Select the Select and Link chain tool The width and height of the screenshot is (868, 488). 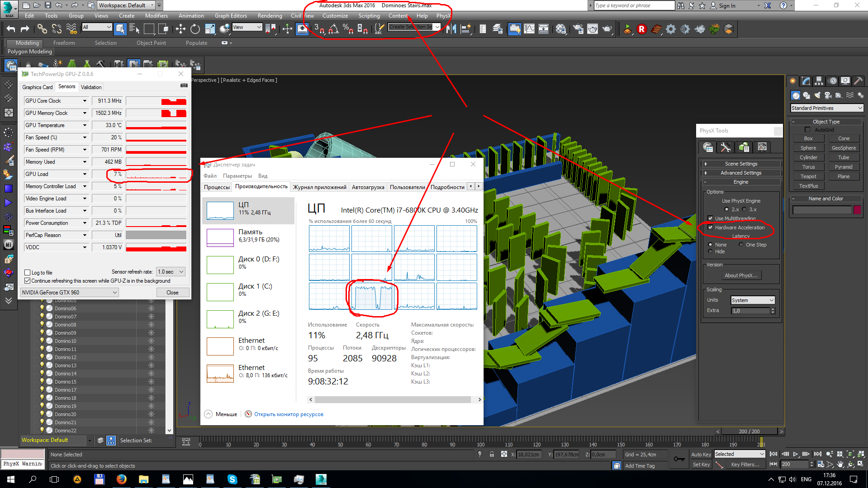coord(42,29)
